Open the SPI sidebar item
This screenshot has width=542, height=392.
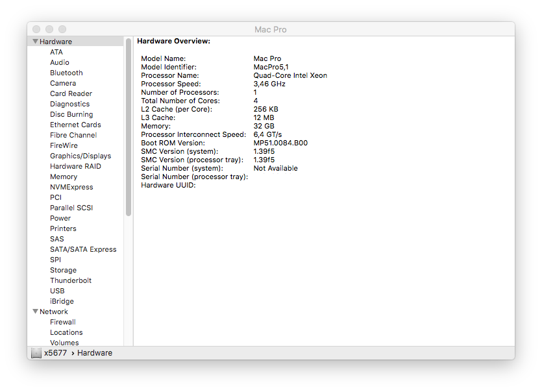55,259
